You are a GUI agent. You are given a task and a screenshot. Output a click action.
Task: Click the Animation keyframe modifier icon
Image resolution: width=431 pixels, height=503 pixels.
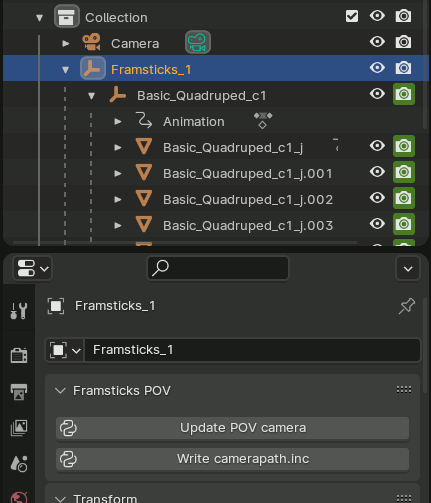tap(263, 120)
